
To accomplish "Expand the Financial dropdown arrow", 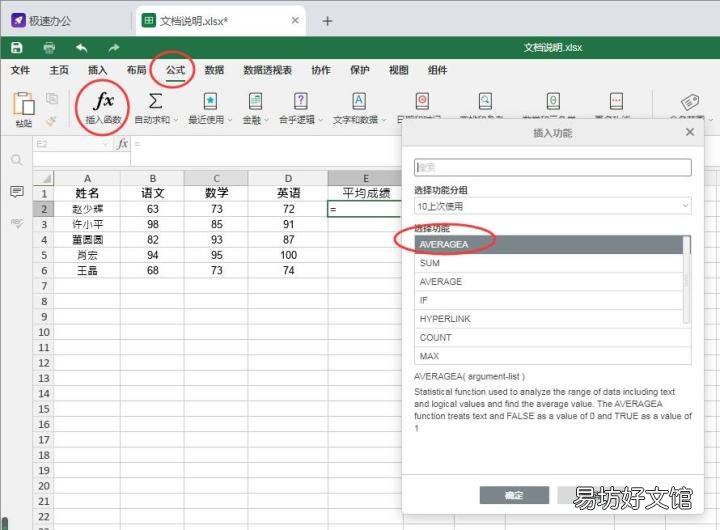I will pyautogui.click(x=266, y=120).
